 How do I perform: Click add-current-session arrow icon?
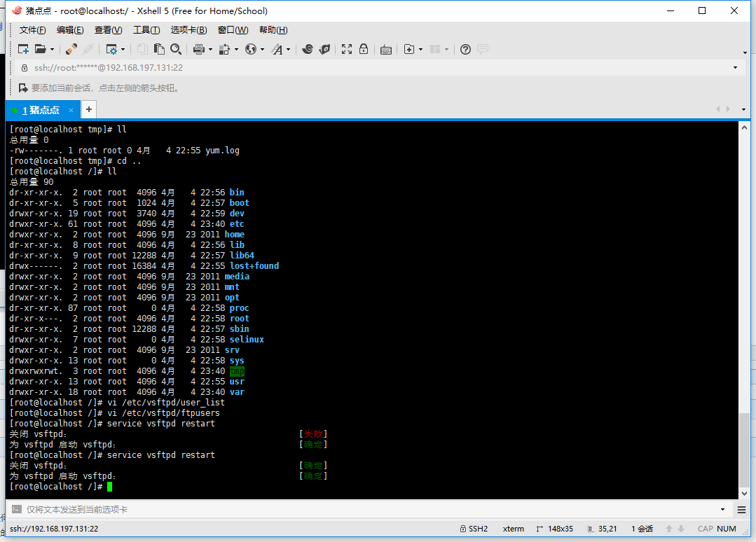(22, 88)
